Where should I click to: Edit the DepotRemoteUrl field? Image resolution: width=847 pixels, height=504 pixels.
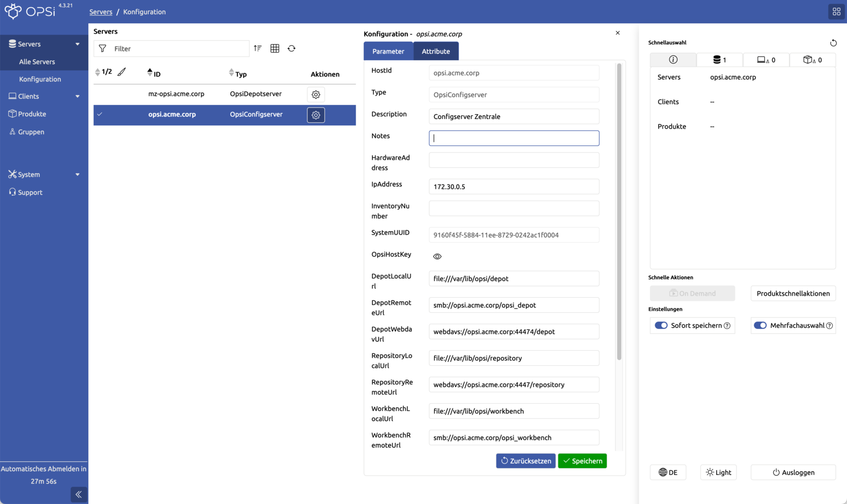click(x=514, y=305)
